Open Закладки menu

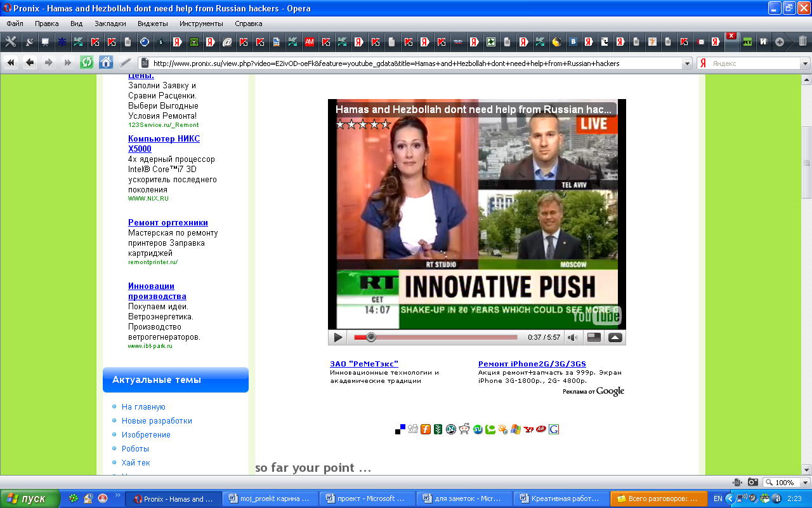pyautogui.click(x=110, y=23)
